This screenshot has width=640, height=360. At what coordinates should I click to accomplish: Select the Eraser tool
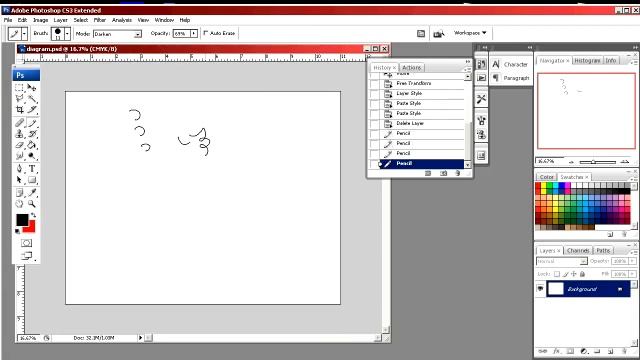coord(19,144)
